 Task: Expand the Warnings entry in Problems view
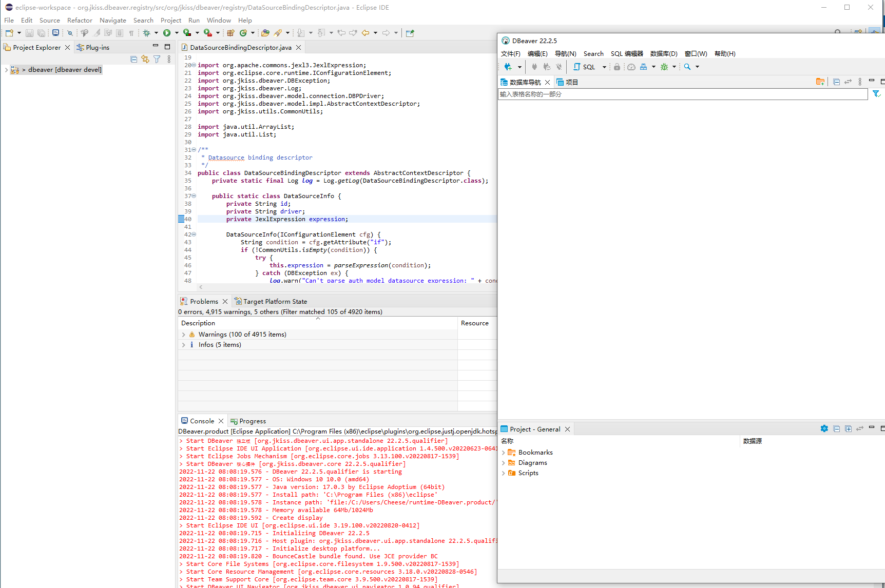(x=183, y=334)
